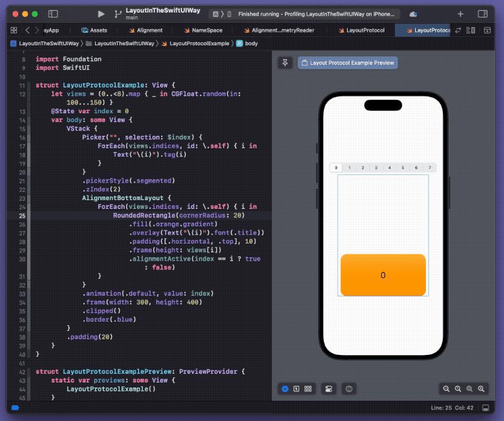Click the orange rounded rectangle labeled 0
The width and height of the screenshot is (504, 421).
tap(383, 275)
